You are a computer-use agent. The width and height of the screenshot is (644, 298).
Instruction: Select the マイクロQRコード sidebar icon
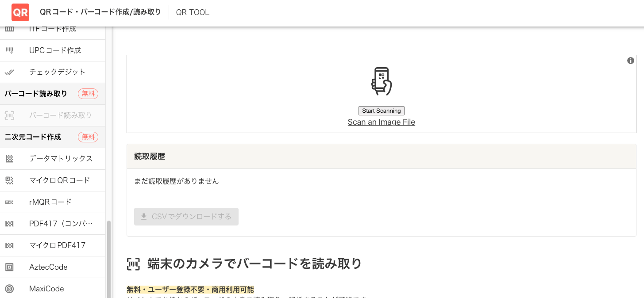coord(9,180)
